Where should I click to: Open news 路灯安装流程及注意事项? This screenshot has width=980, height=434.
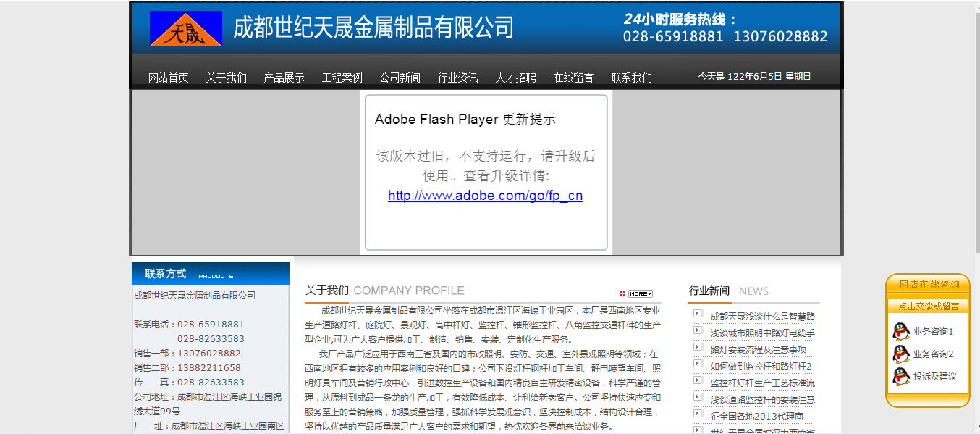click(759, 350)
